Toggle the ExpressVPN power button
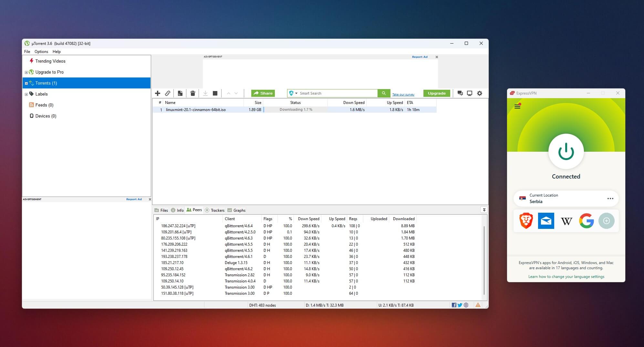This screenshot has width=644, height=347. 566,152
